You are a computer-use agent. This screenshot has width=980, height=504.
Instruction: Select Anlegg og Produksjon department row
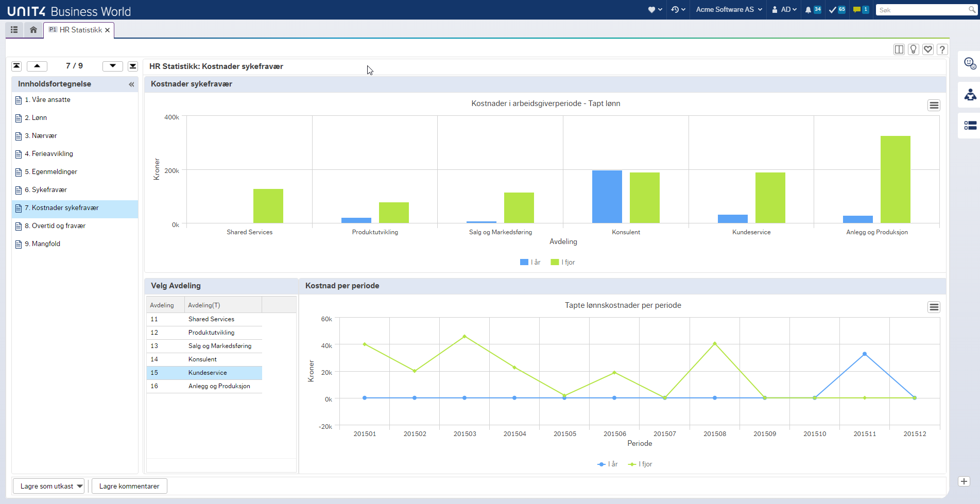204,386
